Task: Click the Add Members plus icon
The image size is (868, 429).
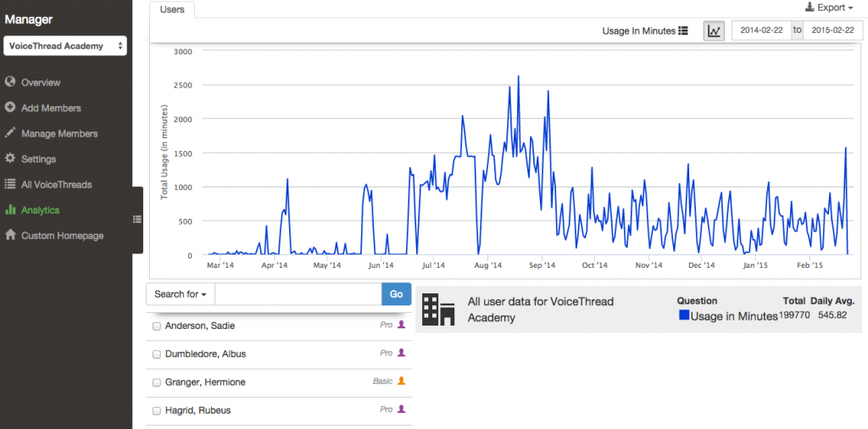Action: pos(9,108)
